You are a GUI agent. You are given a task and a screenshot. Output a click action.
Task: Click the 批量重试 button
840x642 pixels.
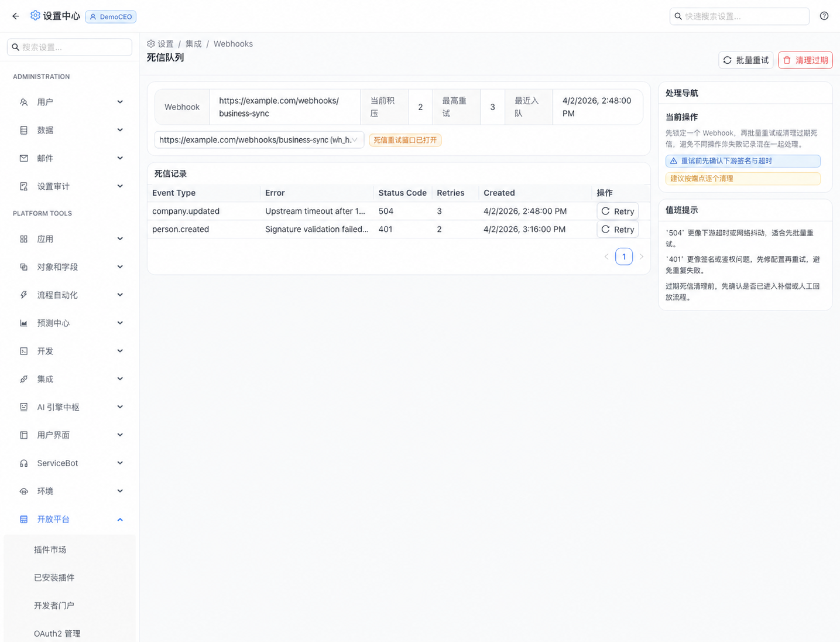pyautogui.click(x=746, y=60)
